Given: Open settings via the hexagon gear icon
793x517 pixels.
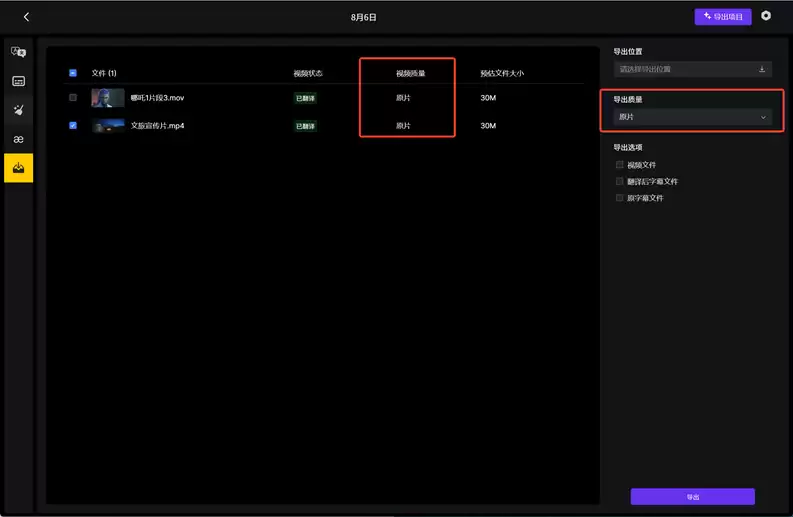Looking at the screenshot, I should coord(766,16).
